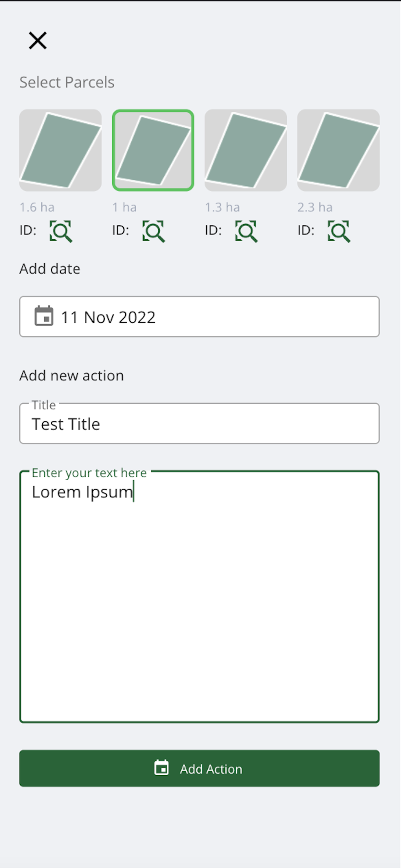This screenshot has height=868, width=401.
Task: Select the 1.3 ha parcel thumbnail
Action: click(x=246, y=150)
